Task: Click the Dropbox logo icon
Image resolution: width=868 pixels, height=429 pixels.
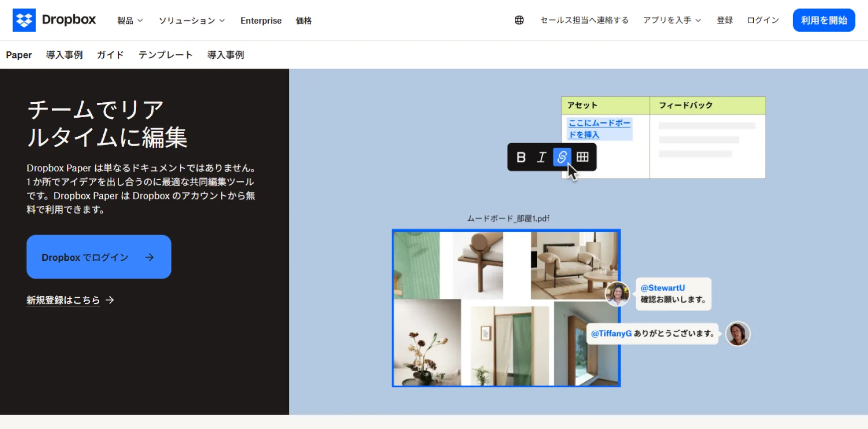Action: [x=24, y=20]
